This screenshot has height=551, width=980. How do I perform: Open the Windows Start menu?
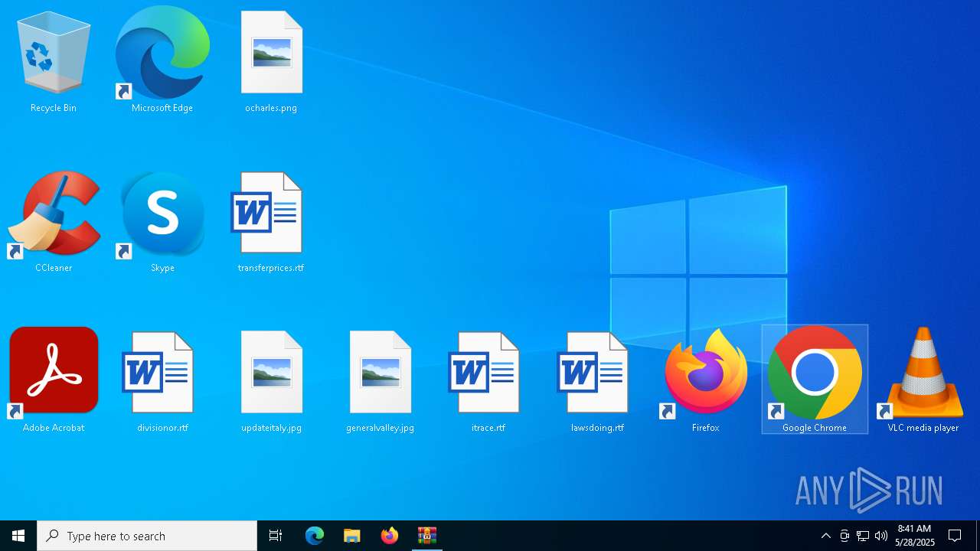coord(18,536)
